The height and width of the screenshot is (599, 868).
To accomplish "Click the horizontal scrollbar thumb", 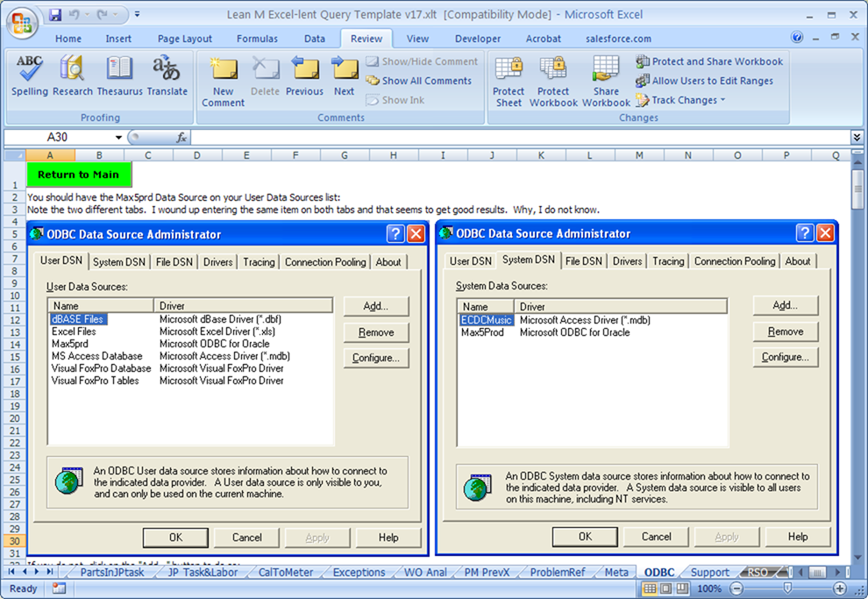I will [x=817, y=573].
